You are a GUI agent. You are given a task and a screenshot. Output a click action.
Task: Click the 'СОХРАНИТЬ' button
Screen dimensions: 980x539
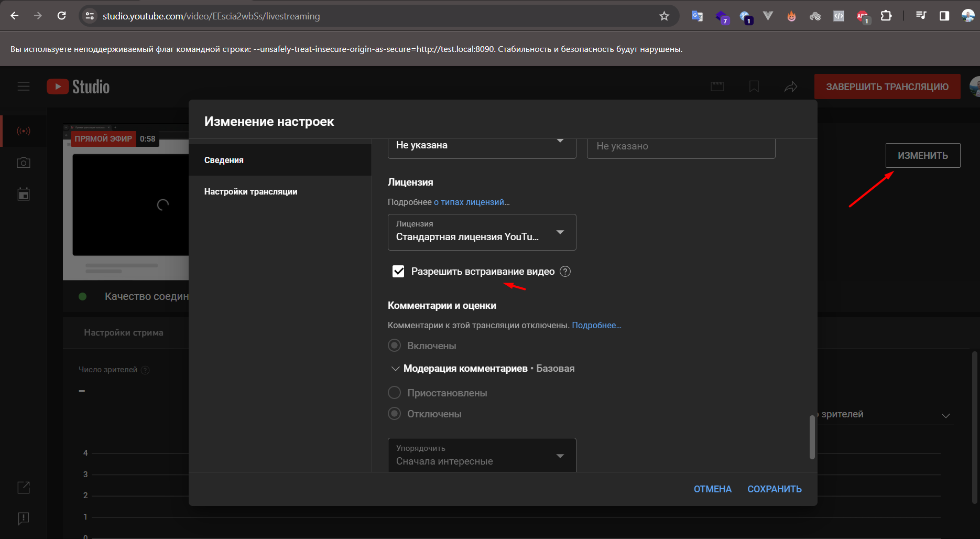pyautogui.click(x=774, y=489)
